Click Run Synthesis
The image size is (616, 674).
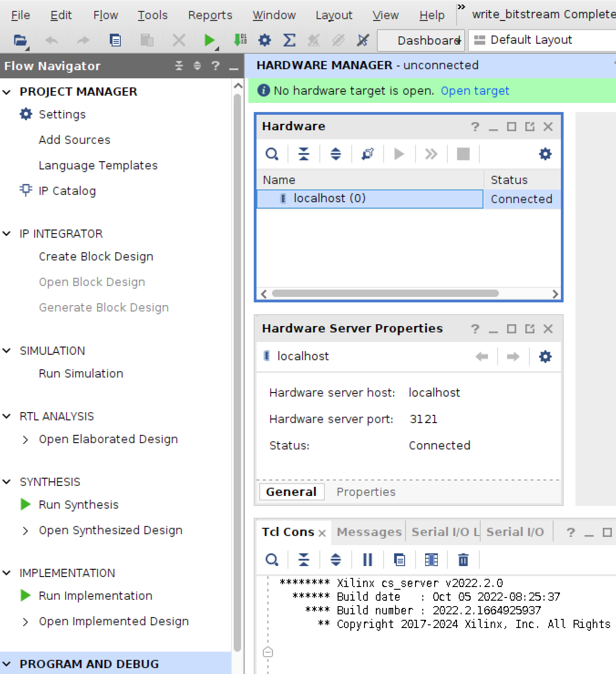click(x=78, y=505)
